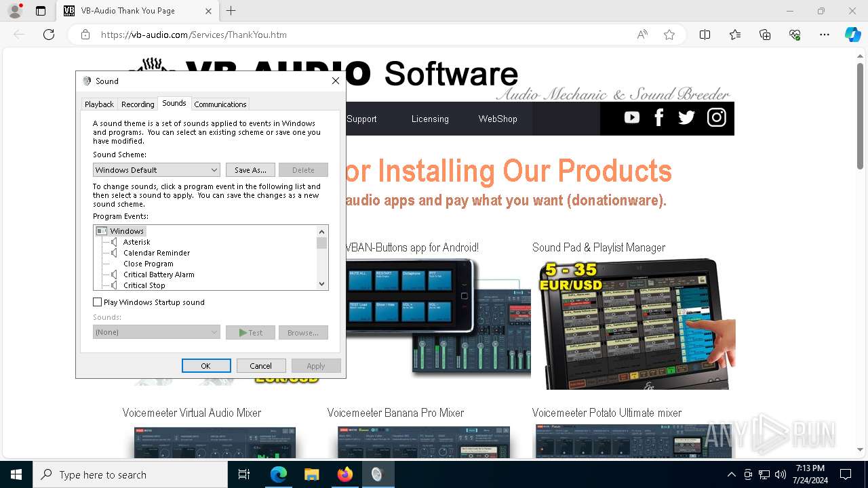
Task: Click the OK button in Sound dialog
Action: [206, 366]
